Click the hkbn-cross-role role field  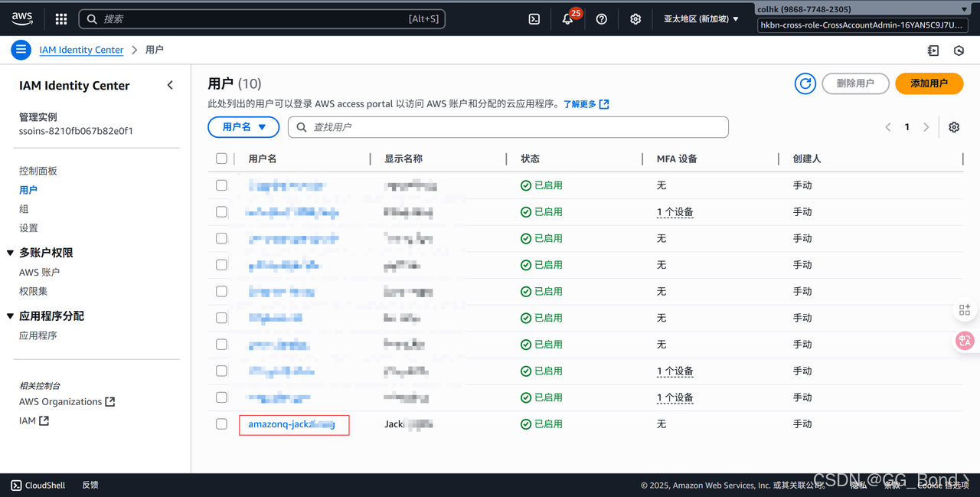click(862, 25)
